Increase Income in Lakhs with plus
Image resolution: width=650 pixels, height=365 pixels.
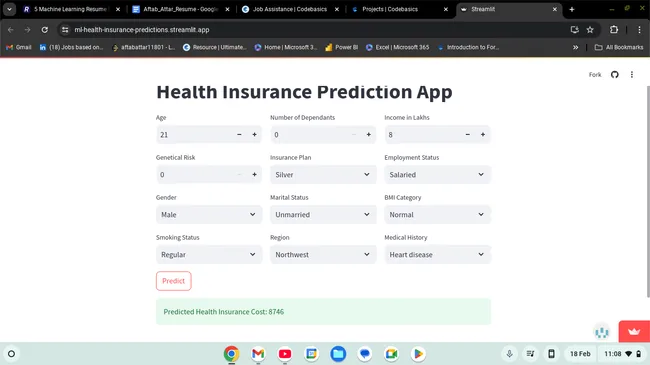(483, 134)
